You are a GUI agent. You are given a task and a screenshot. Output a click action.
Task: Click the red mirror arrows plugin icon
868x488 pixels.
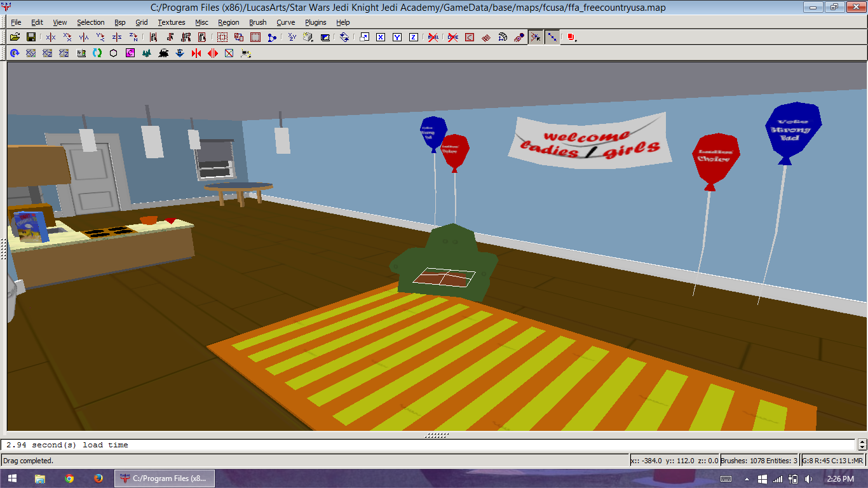pyautogui.click(x=196, y=53)
